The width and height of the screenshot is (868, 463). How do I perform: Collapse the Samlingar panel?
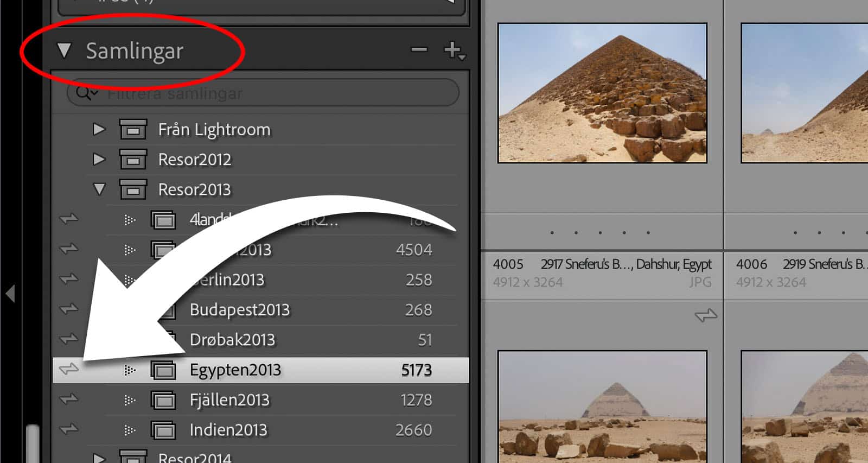click(64, 50)
